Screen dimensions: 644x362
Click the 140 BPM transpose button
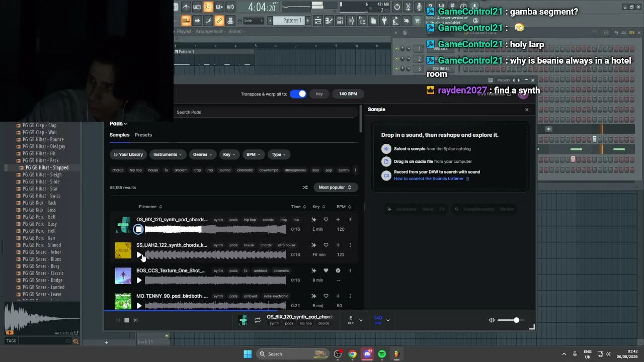click(x=348, y=94)
